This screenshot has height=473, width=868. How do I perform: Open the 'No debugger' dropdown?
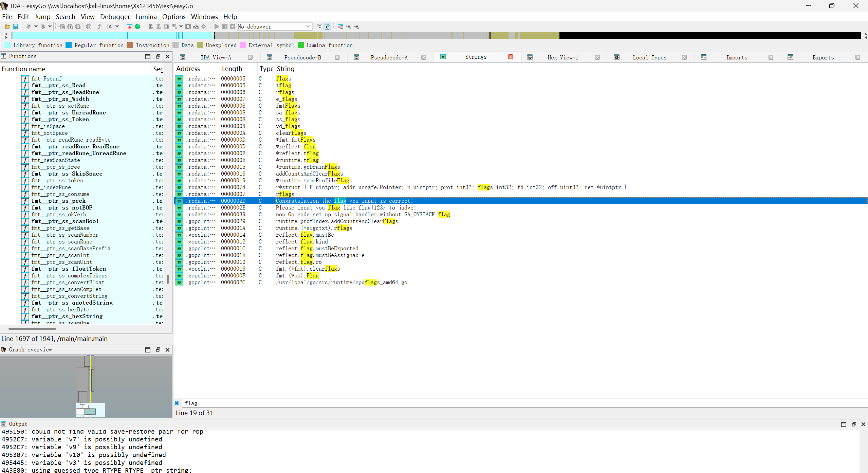308,26
